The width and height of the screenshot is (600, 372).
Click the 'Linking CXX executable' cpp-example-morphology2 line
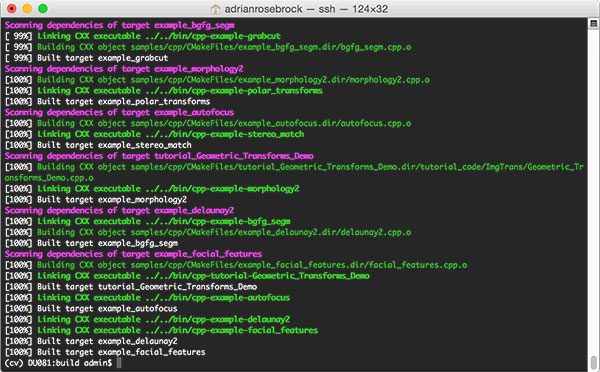(152, 189)
